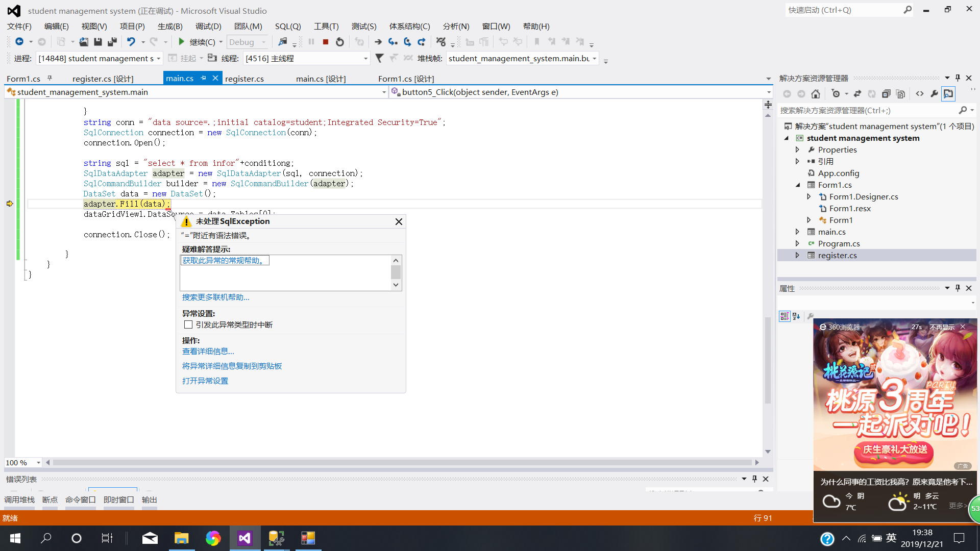Open the Mail app on taskbar

[150, 538]
